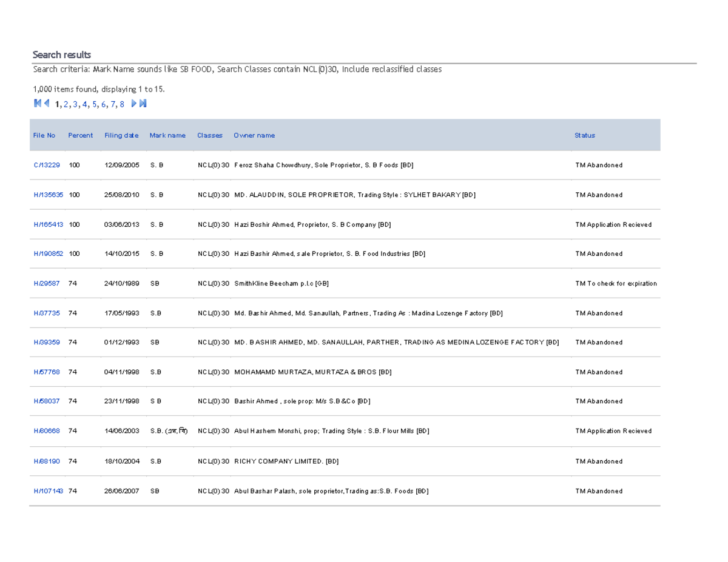The height and width of the screenshot is (562, 728).
Task: Sort results by the Percent column
Action: tap(80, 135)
